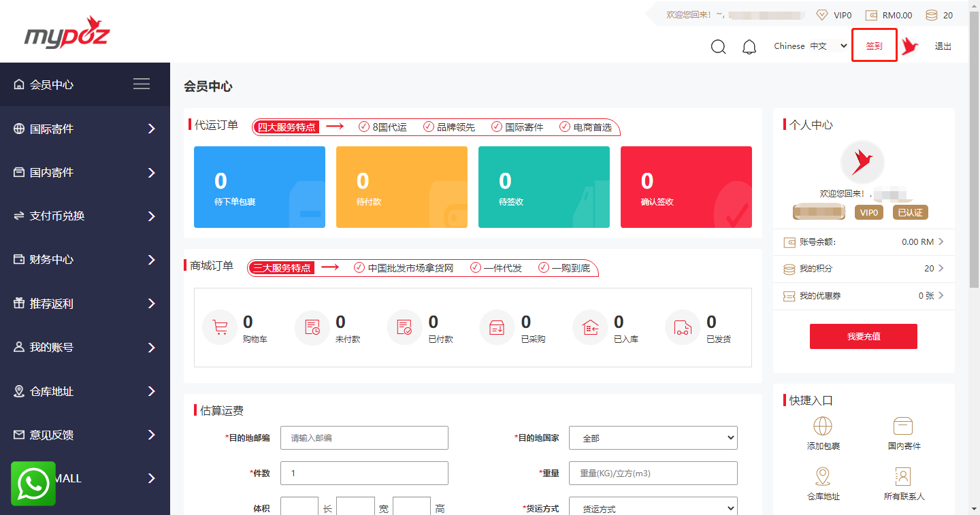The image size is (980, 515).
Task: Click the 未付款 unpaid orders icon
Action: (x=312, y=327)
